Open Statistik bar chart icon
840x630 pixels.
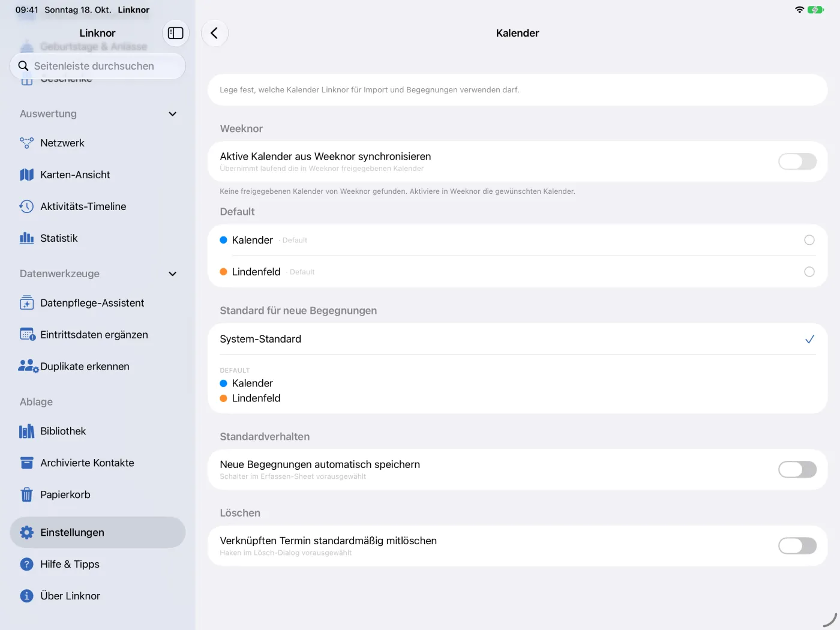click(26, 238)
